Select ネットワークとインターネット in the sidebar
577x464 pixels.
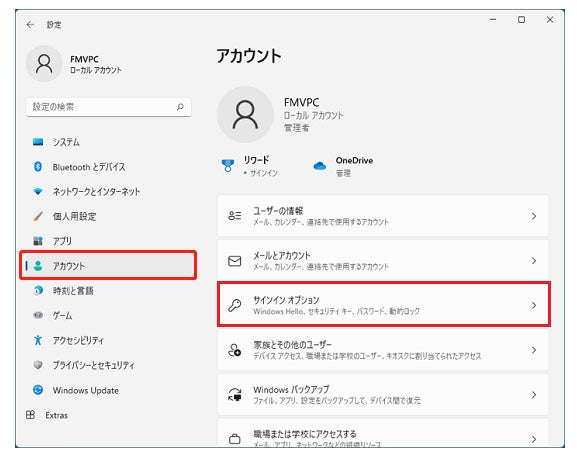point(108,192)
